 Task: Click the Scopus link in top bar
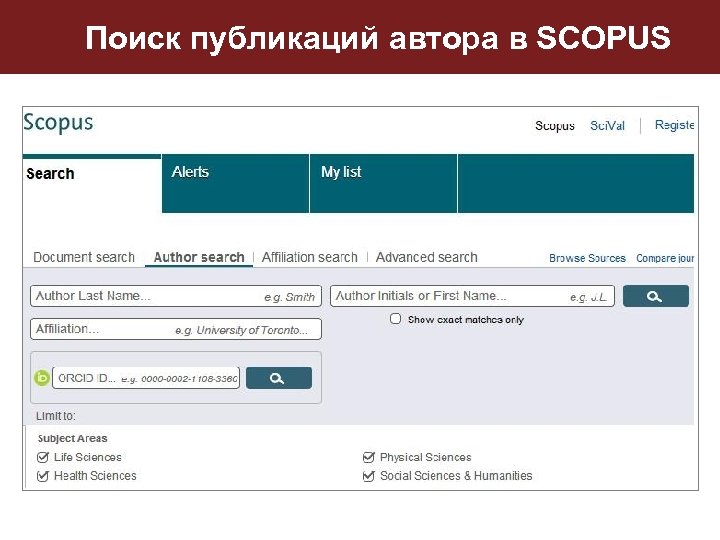pyautogui.click(x=555, y=126)
